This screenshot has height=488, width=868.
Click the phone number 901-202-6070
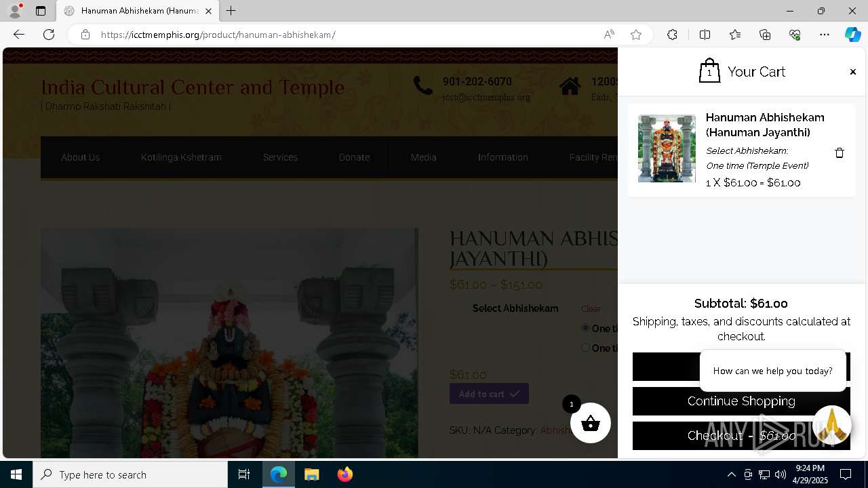(477, 81)
